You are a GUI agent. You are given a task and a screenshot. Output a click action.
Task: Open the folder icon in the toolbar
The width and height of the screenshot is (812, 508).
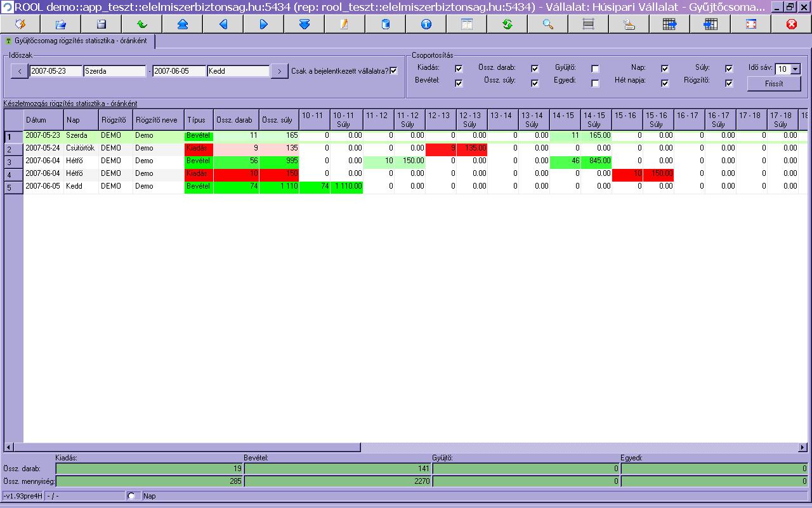pos(61,24)
